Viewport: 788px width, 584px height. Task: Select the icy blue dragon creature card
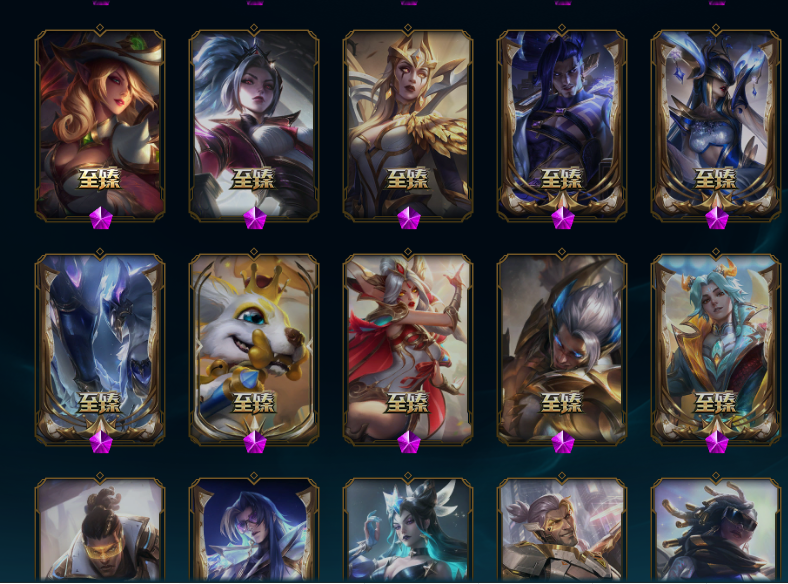pos(100,349)
